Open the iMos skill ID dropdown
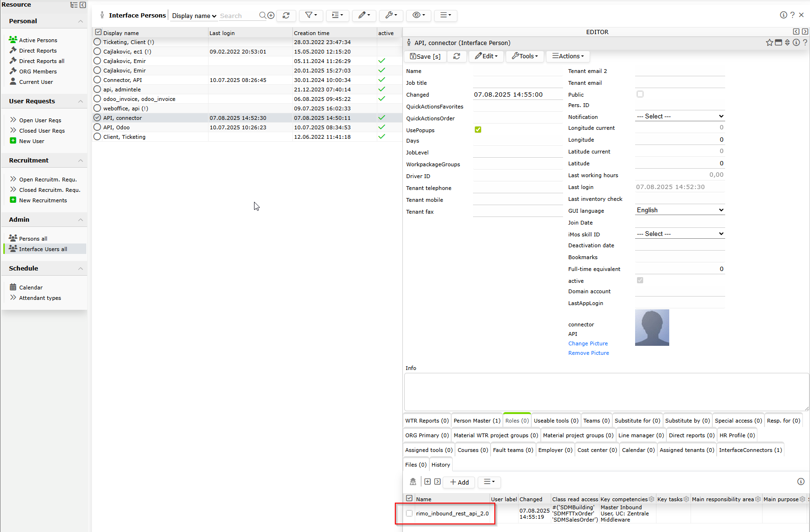The height and width of the screenshot is (532, 810). [x=680, y=234]
